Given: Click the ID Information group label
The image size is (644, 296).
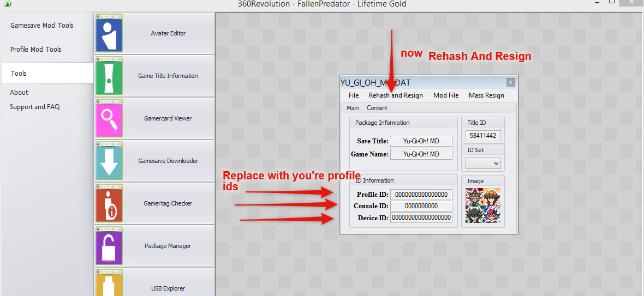Looking at the screenshot, I should [x=374, y=180].
